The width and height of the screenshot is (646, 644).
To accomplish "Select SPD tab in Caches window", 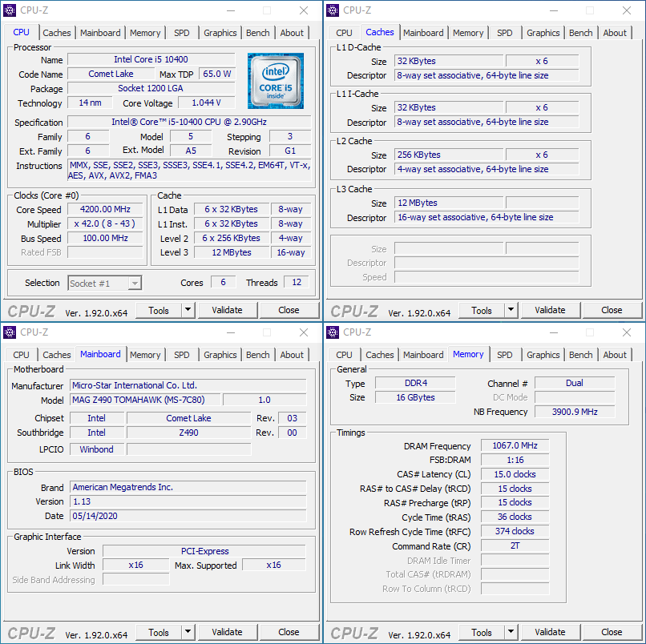I will (x=505, y=33).
